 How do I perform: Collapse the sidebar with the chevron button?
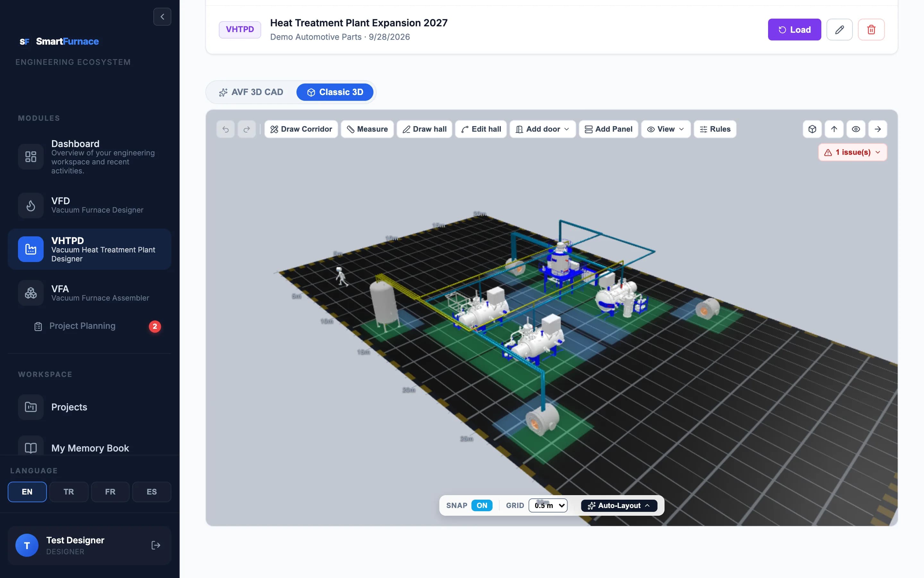(x=162, y=17)
